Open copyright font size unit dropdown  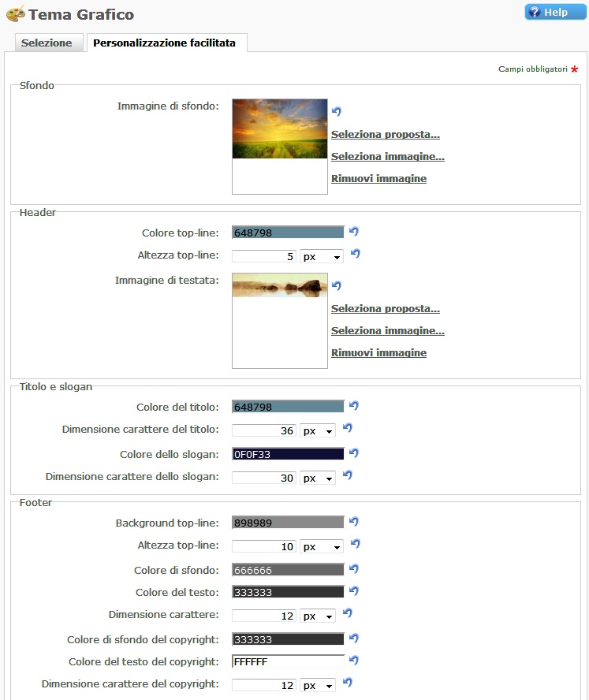[318, 686]
